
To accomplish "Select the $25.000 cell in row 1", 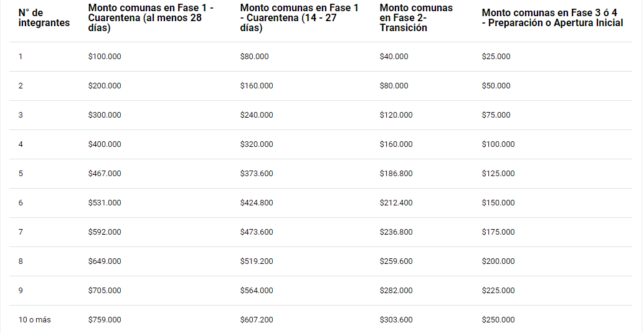I will pos(496,57).
